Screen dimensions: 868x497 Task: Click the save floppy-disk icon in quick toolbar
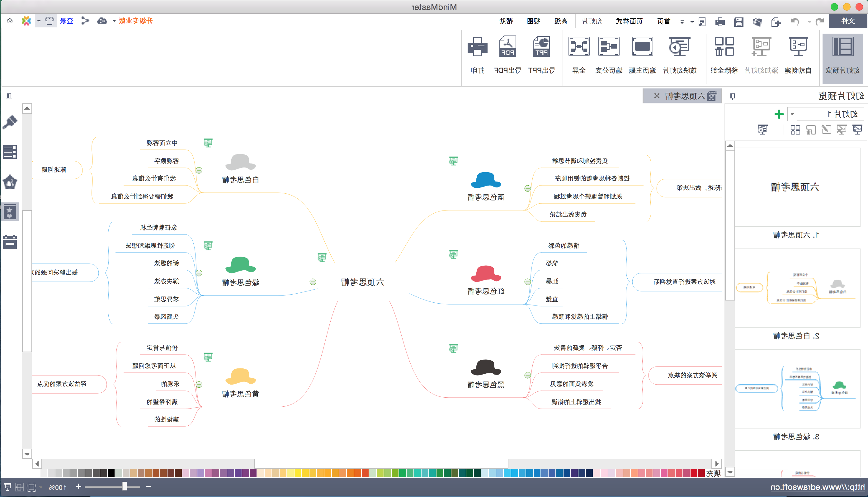tap(739, 21)
